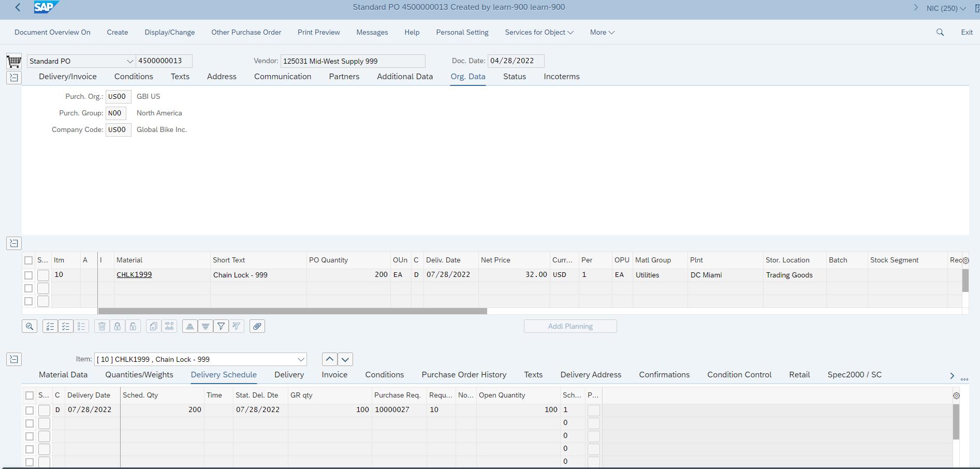Open item details with the magnifier icon
This screenshot has height=469, width=980.
30,326
